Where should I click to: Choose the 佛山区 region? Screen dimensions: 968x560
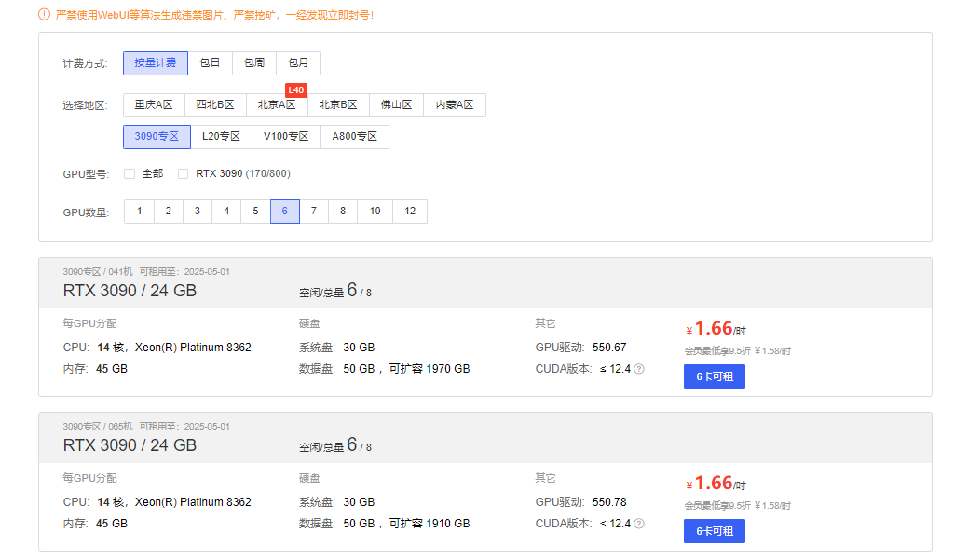[396, 105]
